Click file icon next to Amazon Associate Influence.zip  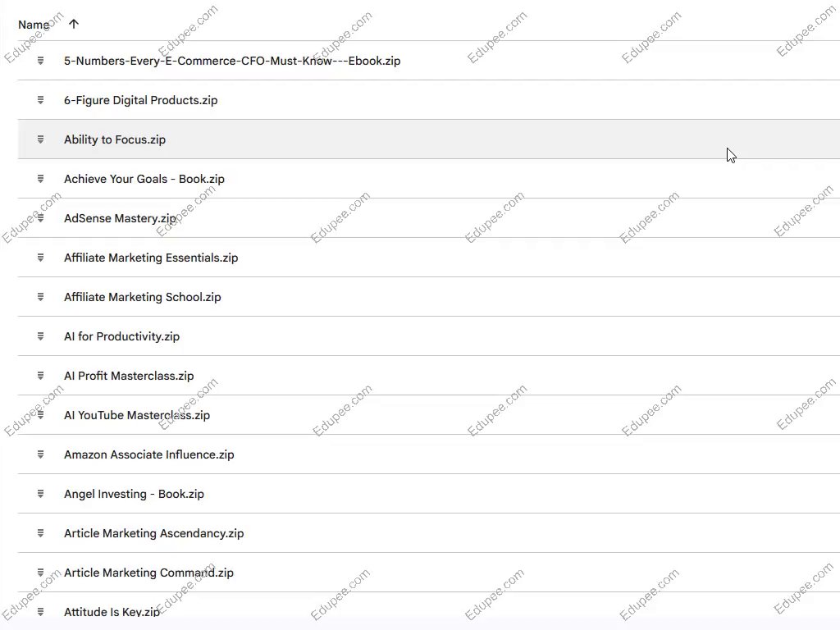click(40, 454)
